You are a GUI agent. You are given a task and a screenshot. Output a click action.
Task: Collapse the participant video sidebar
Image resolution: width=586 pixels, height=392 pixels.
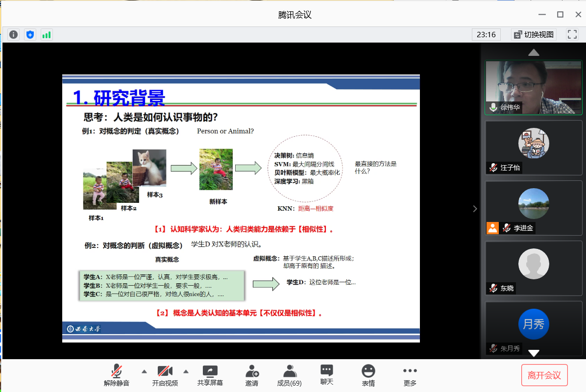click(474, 209)
